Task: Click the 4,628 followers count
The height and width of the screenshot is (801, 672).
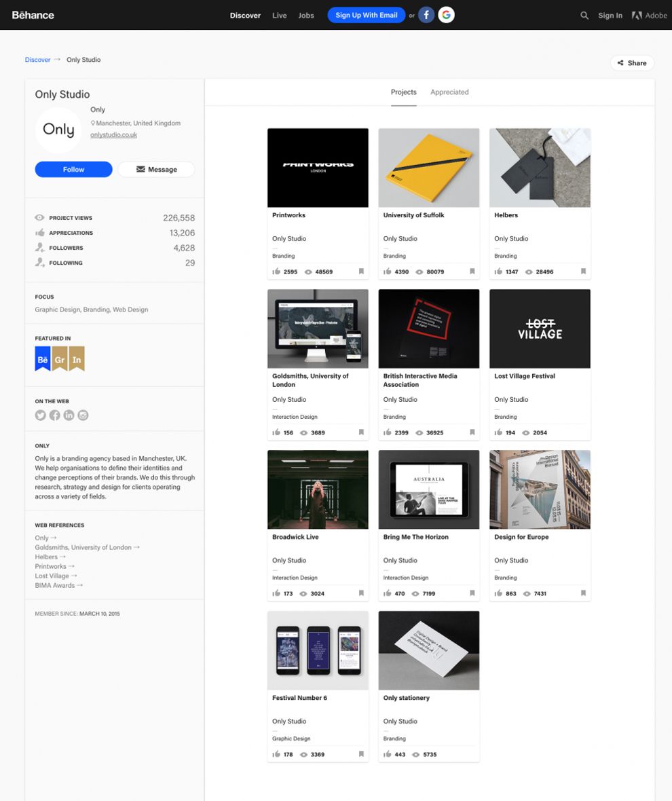Action: (184, 248)
